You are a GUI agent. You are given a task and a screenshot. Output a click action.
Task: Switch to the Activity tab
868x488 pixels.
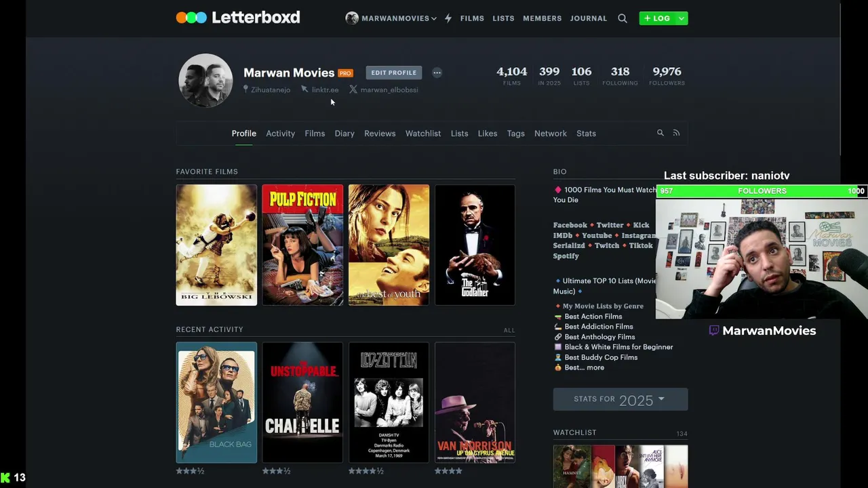tap(280, 134)
